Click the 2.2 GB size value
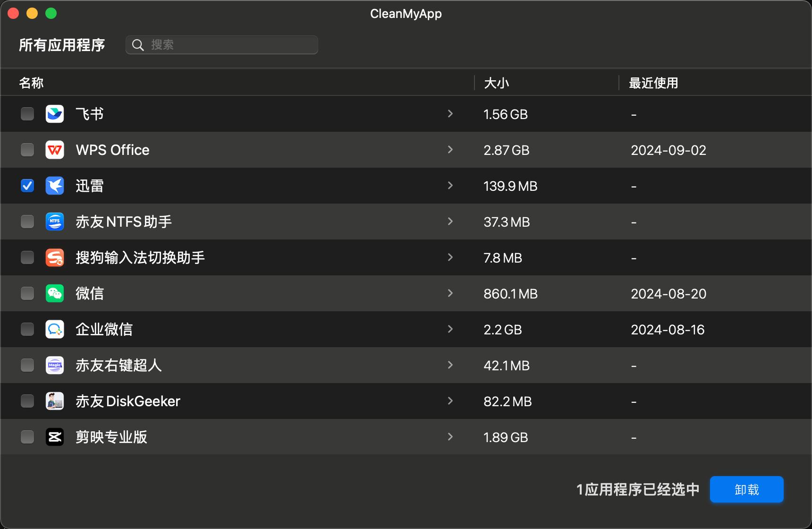 click(x=503, y=330)
